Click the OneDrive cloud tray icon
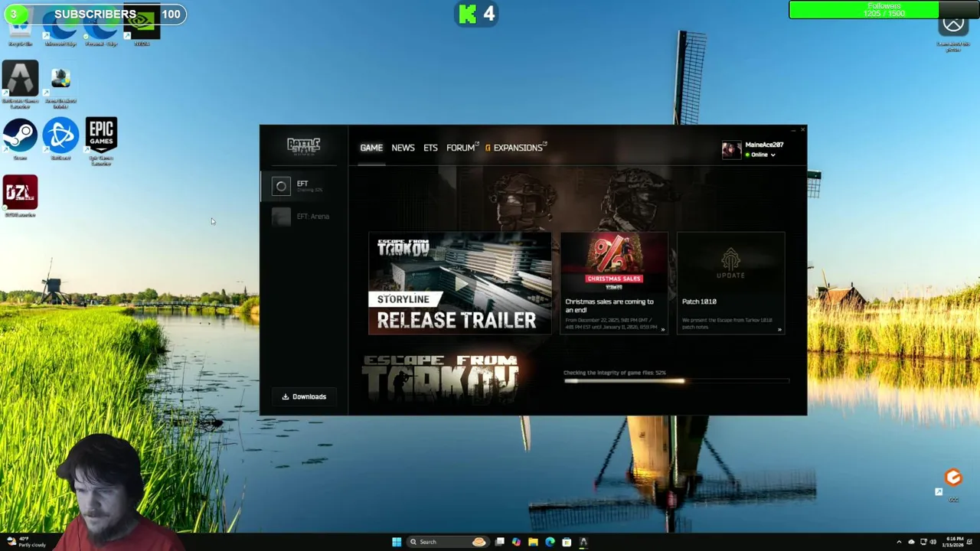This screenshot has width=980, height=551. [912, 542]
